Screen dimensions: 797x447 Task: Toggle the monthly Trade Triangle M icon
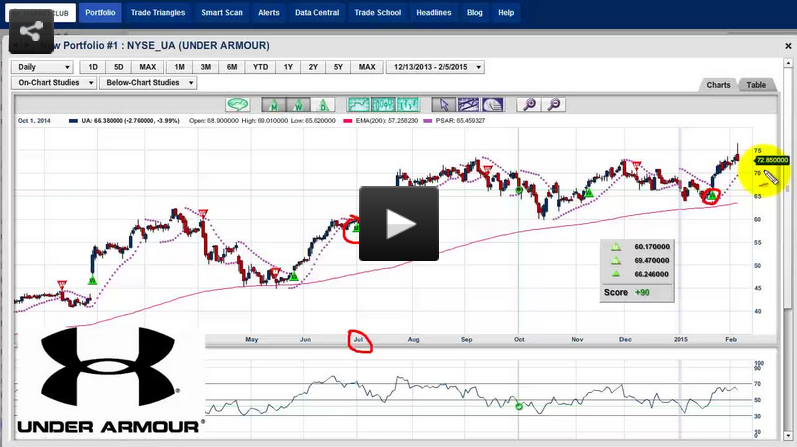273,105
